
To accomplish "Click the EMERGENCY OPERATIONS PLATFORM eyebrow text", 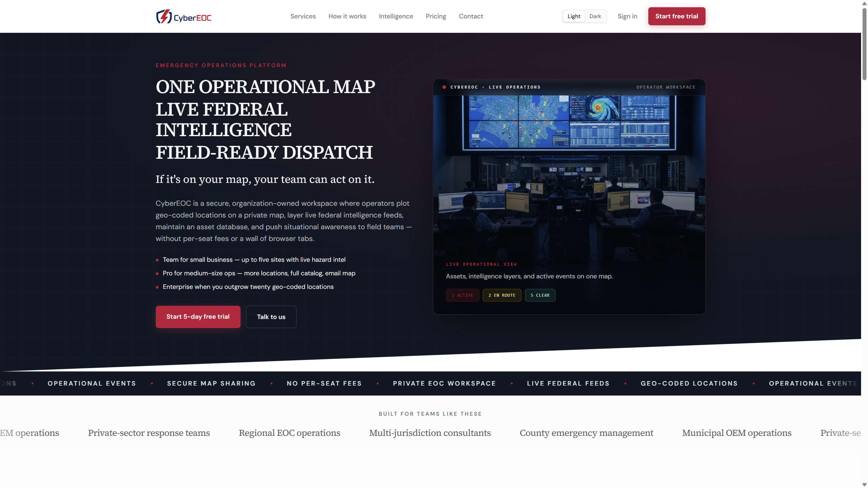I will tap(221, 65).
